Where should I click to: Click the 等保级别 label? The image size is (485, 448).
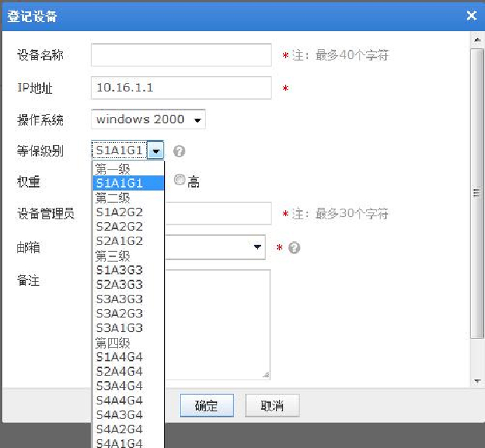point(40,151)
